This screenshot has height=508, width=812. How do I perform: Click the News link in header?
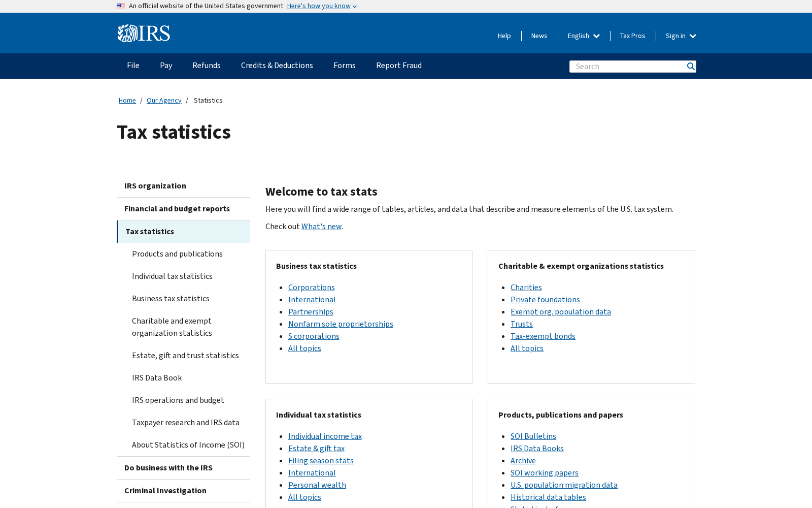[539, 36]
